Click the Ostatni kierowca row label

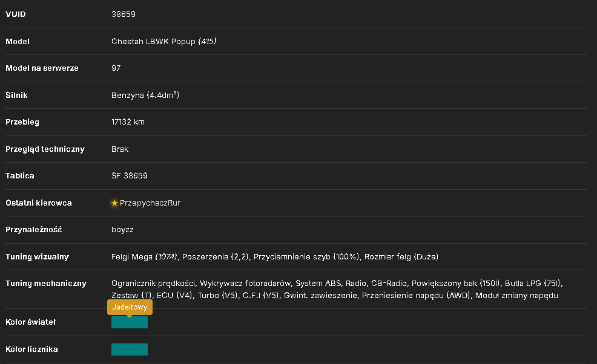pos(39,203)
